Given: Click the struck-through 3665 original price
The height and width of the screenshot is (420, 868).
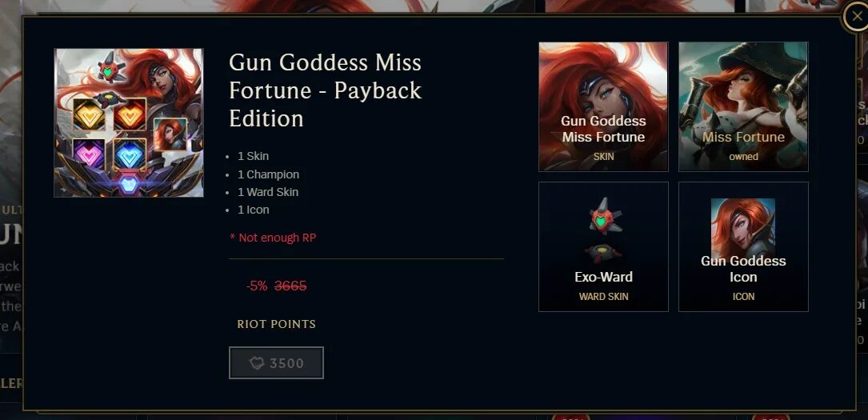Looking at the screenshot, I should click(x=290, y=286).
